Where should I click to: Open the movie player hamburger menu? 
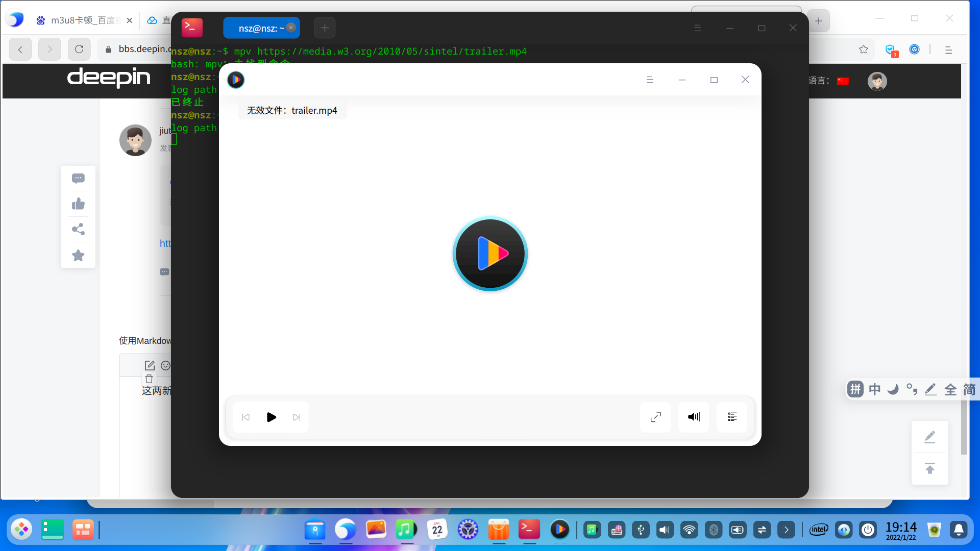point(650,80)
